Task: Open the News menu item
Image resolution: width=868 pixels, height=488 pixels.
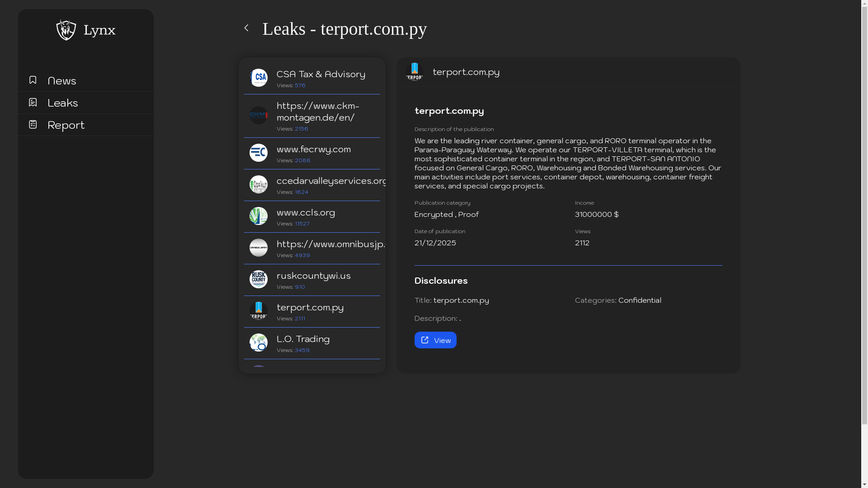Action: [x=62, y=80]
